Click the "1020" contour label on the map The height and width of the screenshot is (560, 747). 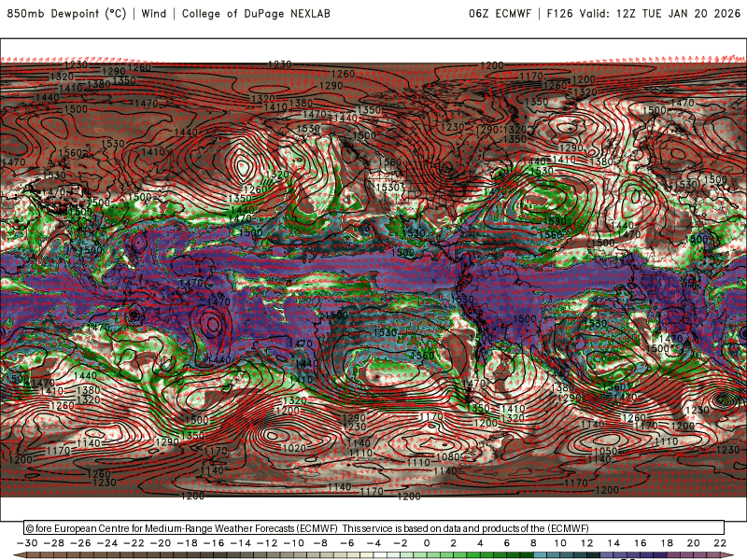pos(294,448)
